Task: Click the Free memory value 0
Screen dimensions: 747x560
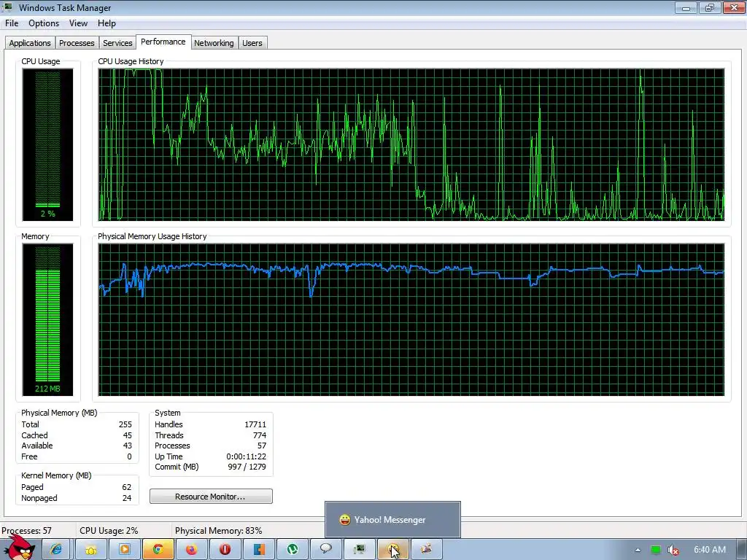Action: [x=130, y=456]
